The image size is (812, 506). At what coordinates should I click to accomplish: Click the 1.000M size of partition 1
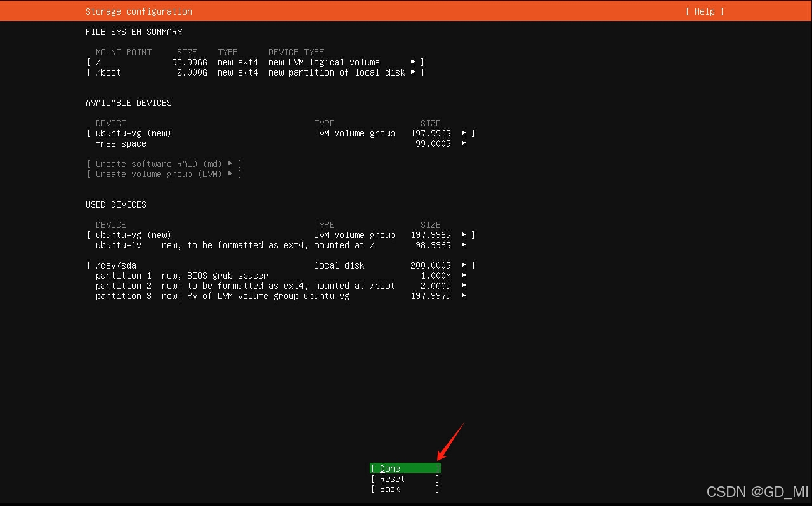coord(436,276)
